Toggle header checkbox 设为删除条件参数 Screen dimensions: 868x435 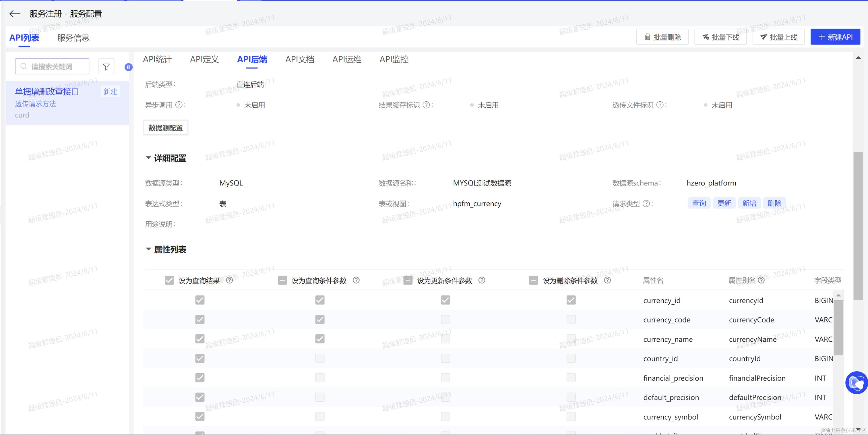pyautogui.click(x=533, y=280)
